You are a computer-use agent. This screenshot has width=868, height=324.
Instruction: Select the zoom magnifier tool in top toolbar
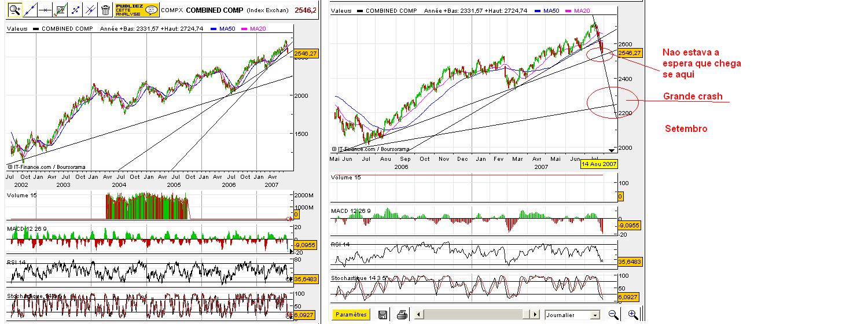pyautogui.click(x=15, y=9)
